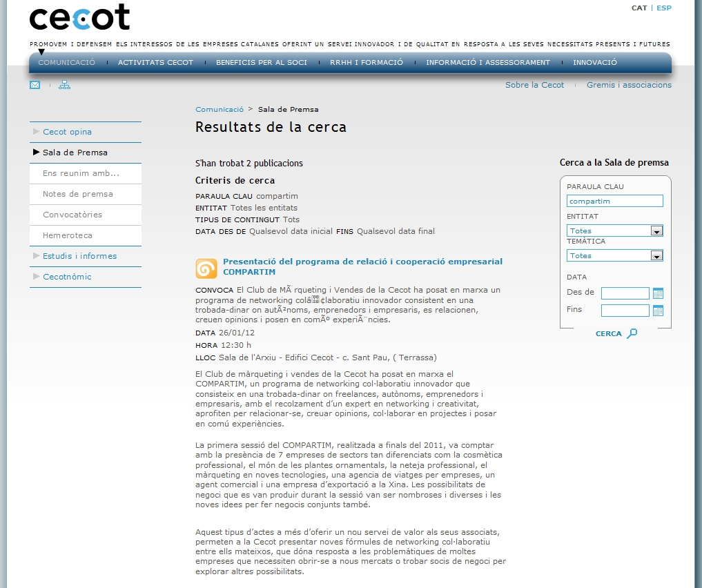Image resolution: width=702 pixels, height=588 pixels.
Task: Switch language to CAT
Action: 639,8
